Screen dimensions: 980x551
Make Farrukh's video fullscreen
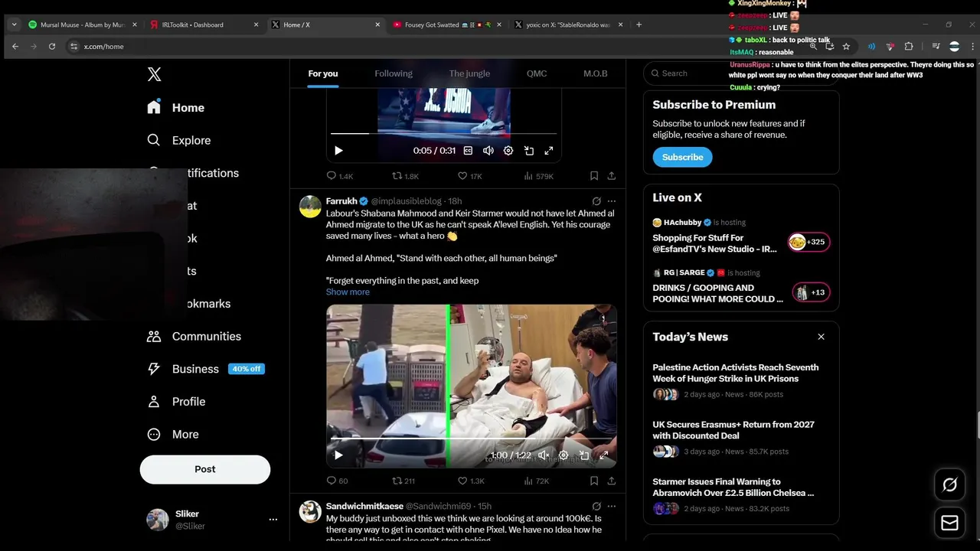(604, 455)
